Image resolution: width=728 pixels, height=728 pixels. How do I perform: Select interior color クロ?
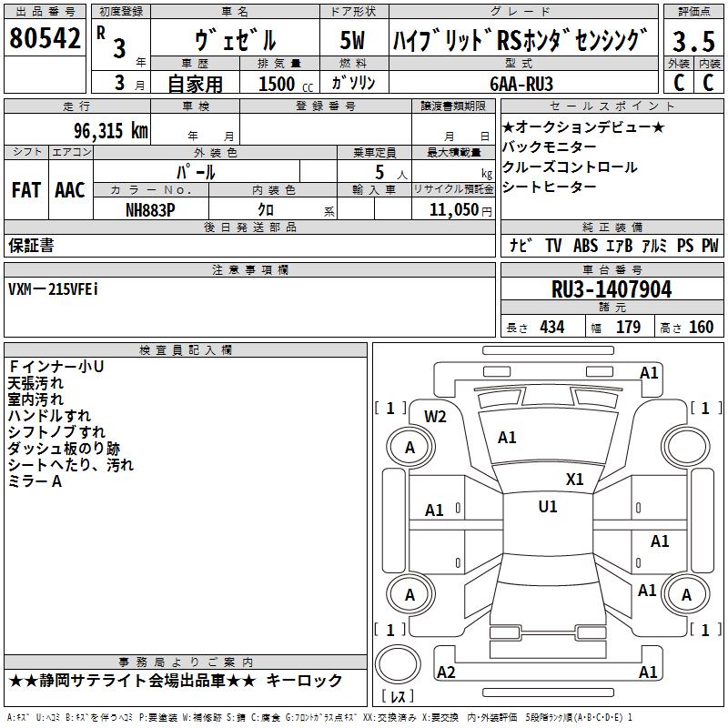(x=266, y=210)
